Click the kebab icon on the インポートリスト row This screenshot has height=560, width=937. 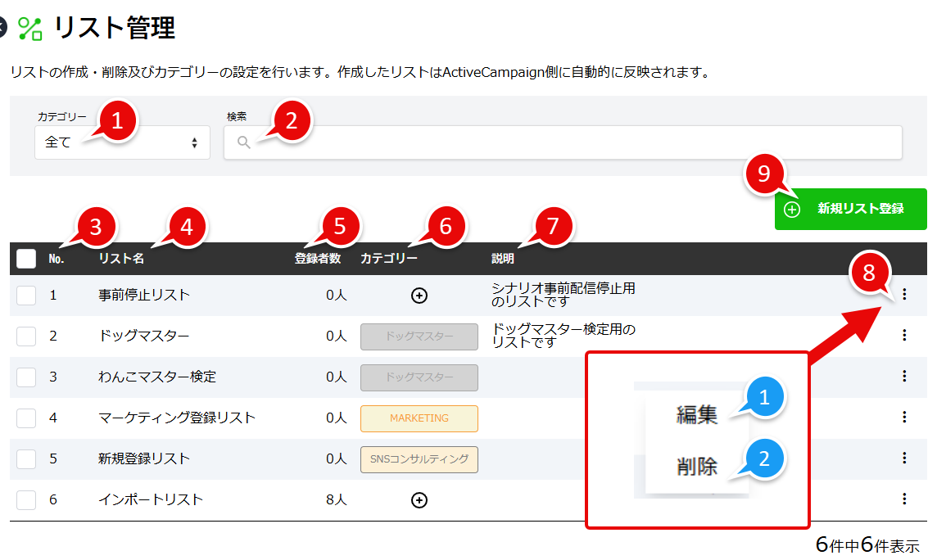click(903, 500)
